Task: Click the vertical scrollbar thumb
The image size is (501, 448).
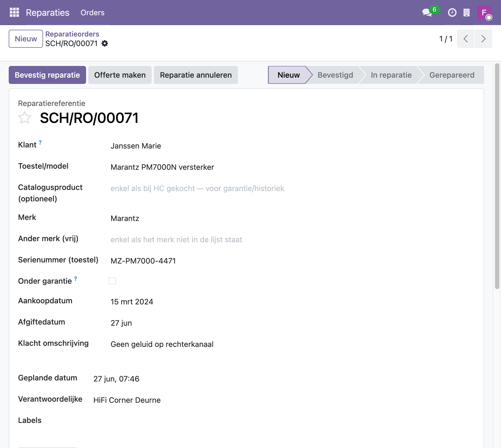Action: (x=497, y=176)
